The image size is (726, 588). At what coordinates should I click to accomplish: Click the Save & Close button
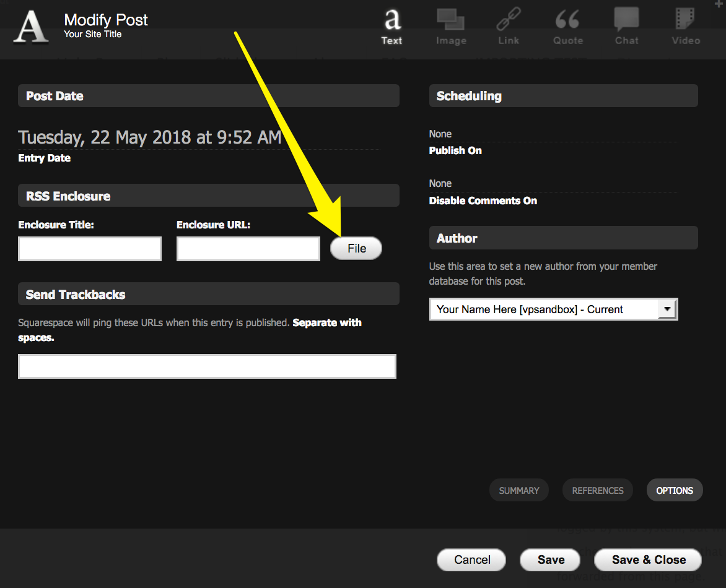(648, 560)
